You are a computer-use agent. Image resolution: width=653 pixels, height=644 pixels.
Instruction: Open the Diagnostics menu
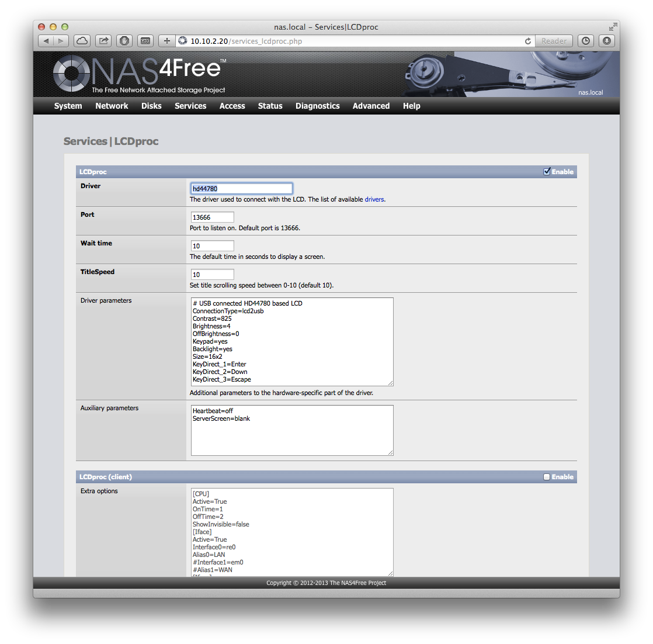317,106
